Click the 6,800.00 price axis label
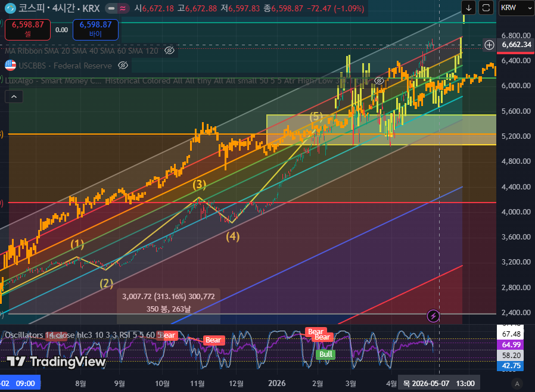The image size is (535, 392). coord(516,36)
